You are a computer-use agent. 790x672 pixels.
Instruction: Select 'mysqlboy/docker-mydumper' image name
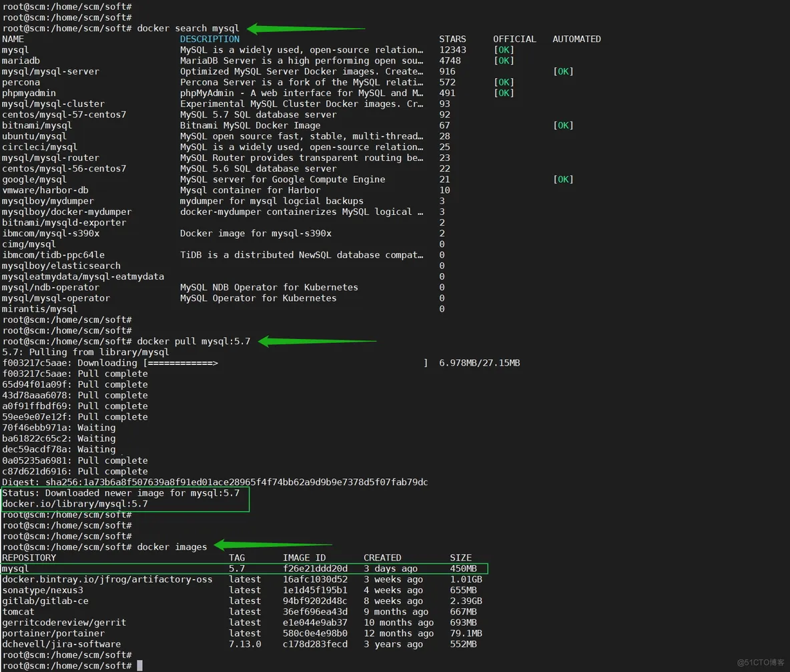(67, 212)
